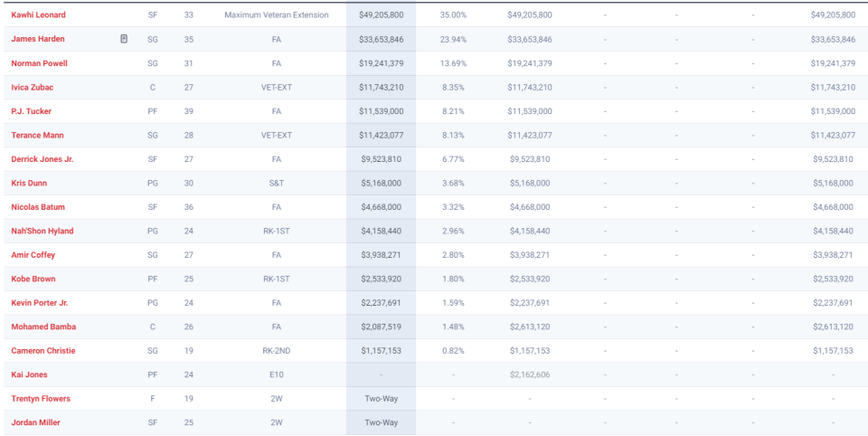868x436 pixels.
Task: Select 'Maximum Veteran Extension' contract type text
Action: 277,15
